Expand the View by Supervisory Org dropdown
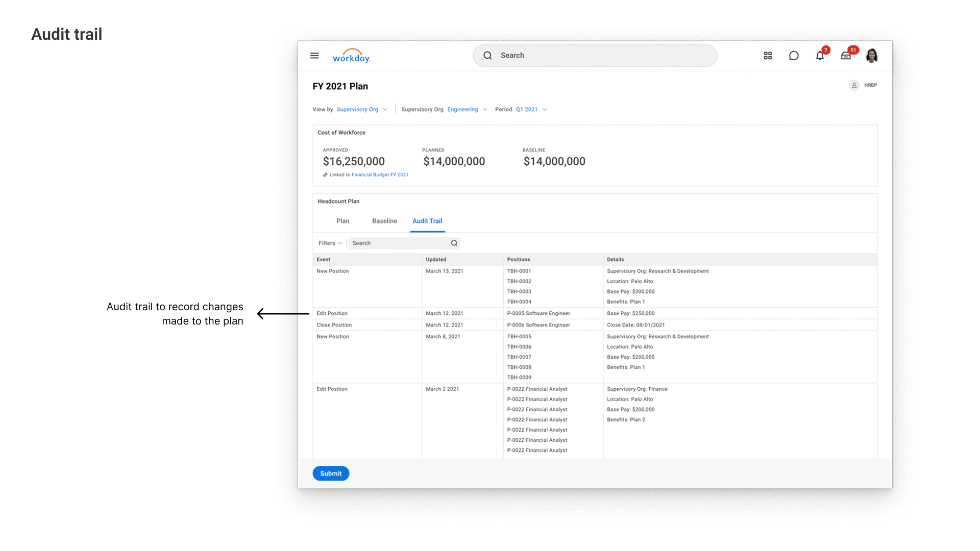980x551 pixels. pos(362,110)
